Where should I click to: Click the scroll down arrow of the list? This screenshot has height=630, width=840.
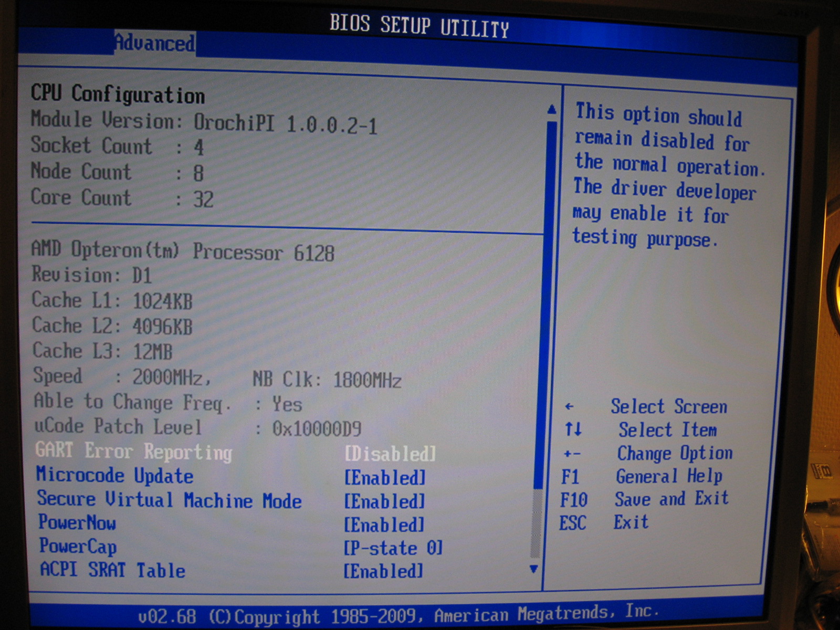tap(534, 569)
